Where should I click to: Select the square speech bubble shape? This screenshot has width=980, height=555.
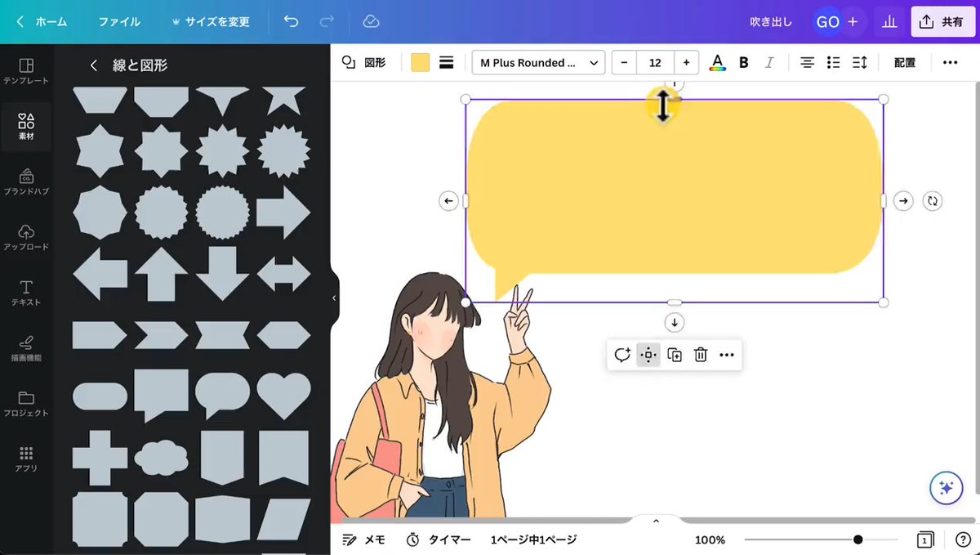161,396
